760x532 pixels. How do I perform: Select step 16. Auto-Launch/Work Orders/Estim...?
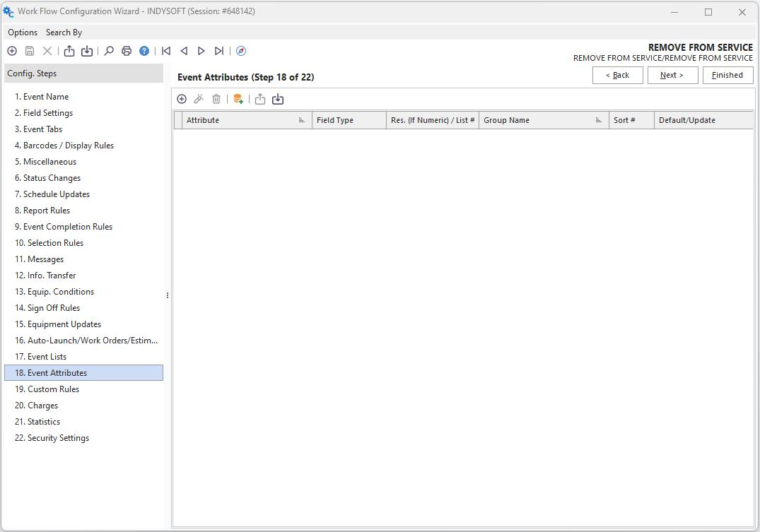point(83,340)
